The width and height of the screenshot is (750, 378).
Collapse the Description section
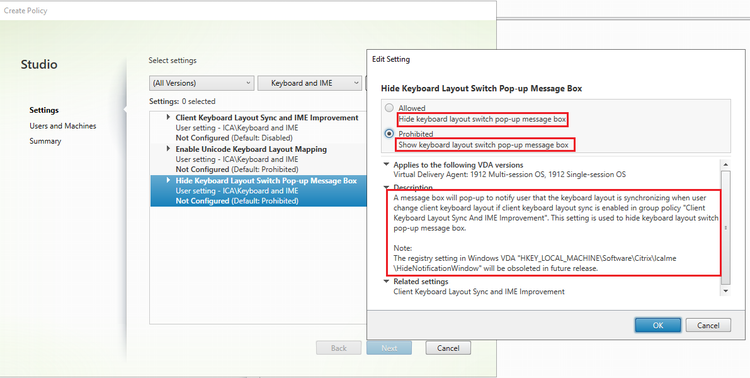[386, 187]
